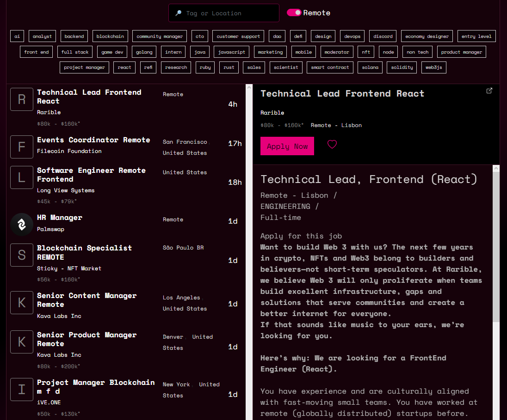Select the rust tag

click(x=229, y=67)
